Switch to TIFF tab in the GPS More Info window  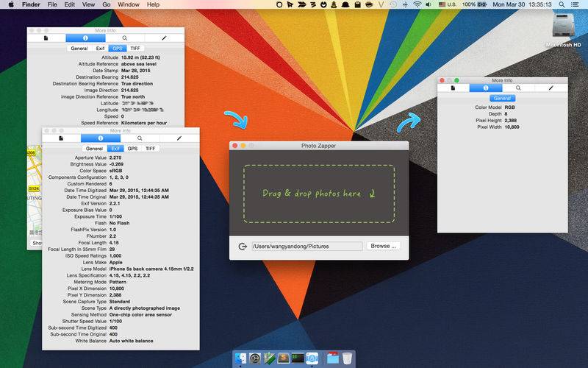point(135,49)
